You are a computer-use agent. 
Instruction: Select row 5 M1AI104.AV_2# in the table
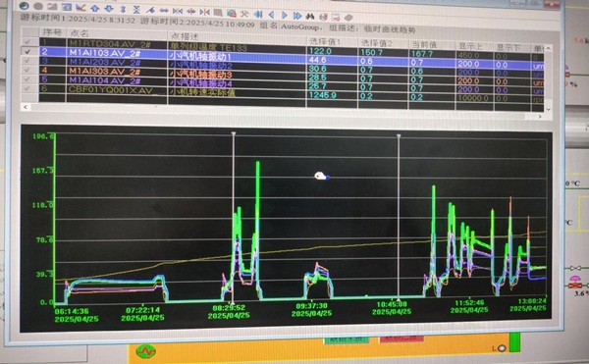[292, 80]
